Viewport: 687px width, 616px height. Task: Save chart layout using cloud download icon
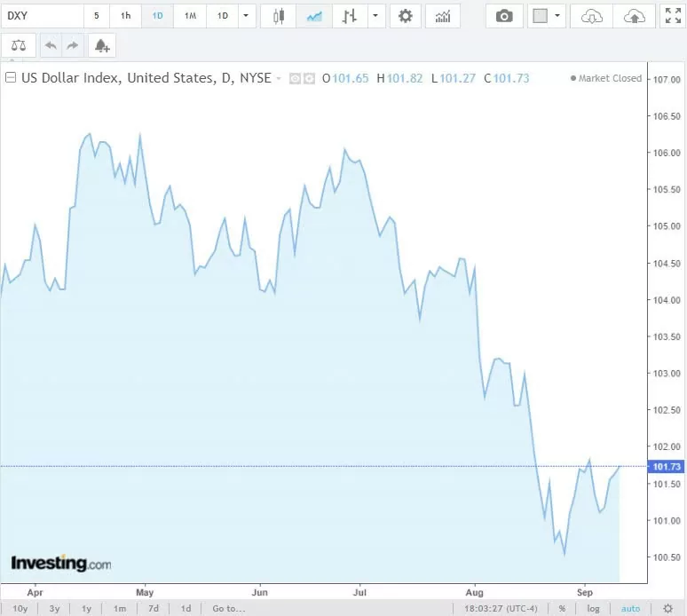tap(592, 16)
